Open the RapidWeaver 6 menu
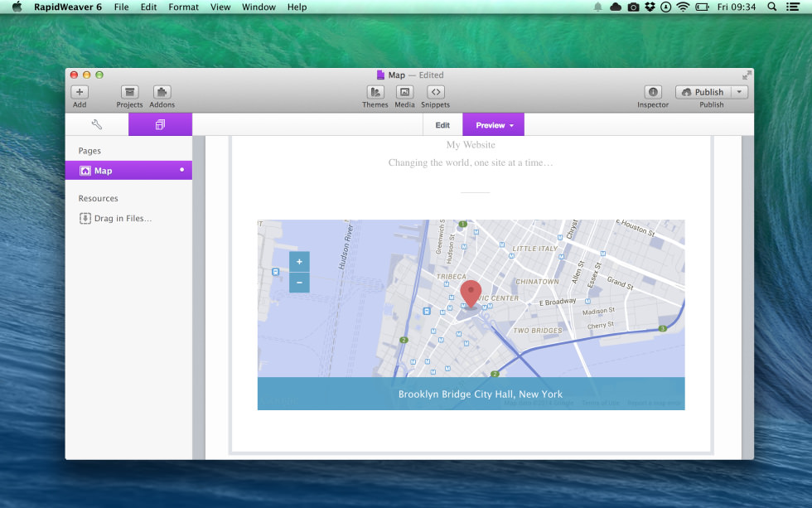 [68, 7]
